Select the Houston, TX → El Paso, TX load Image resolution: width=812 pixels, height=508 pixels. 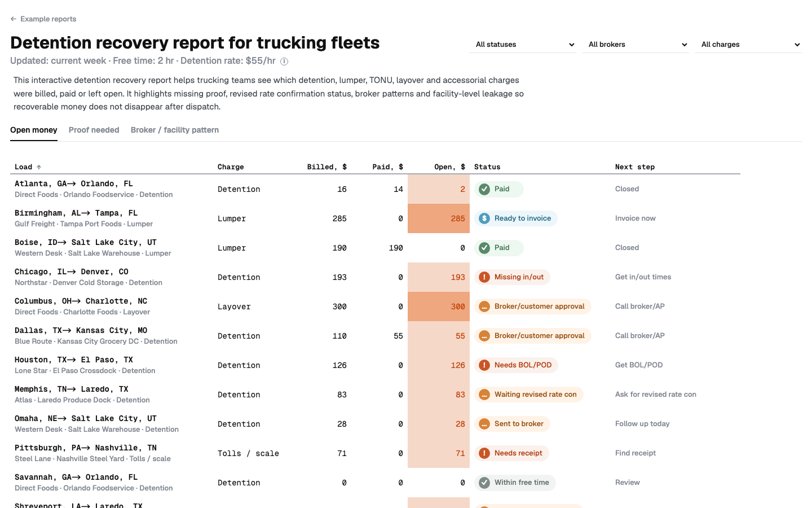coord(74,360)
